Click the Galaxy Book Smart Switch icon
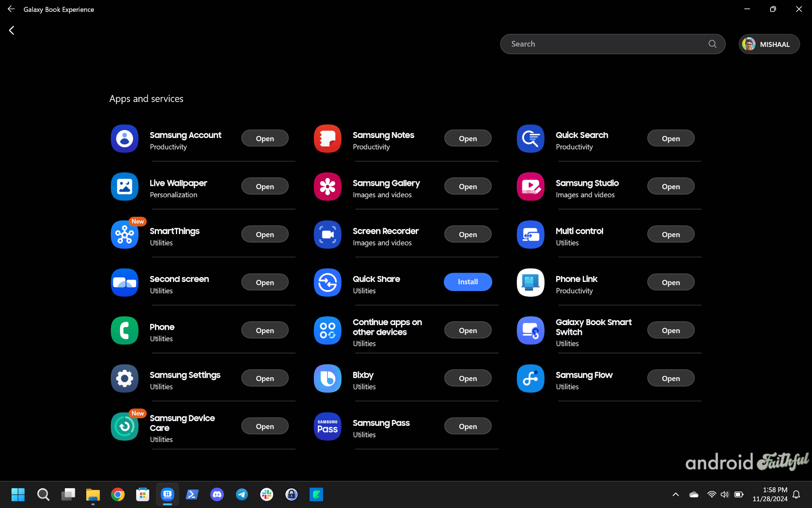 click(530, 330)
